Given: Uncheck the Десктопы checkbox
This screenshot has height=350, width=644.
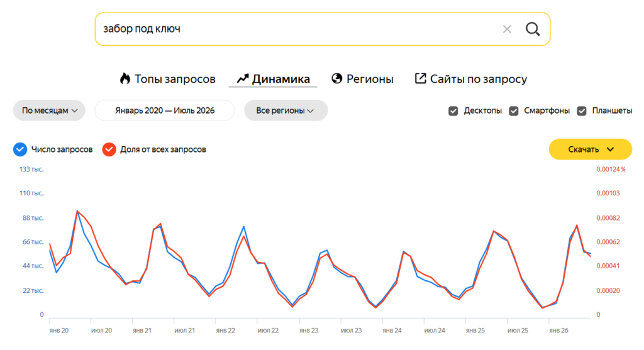Looking at the screenshot, I should click(x=453, y=111).
